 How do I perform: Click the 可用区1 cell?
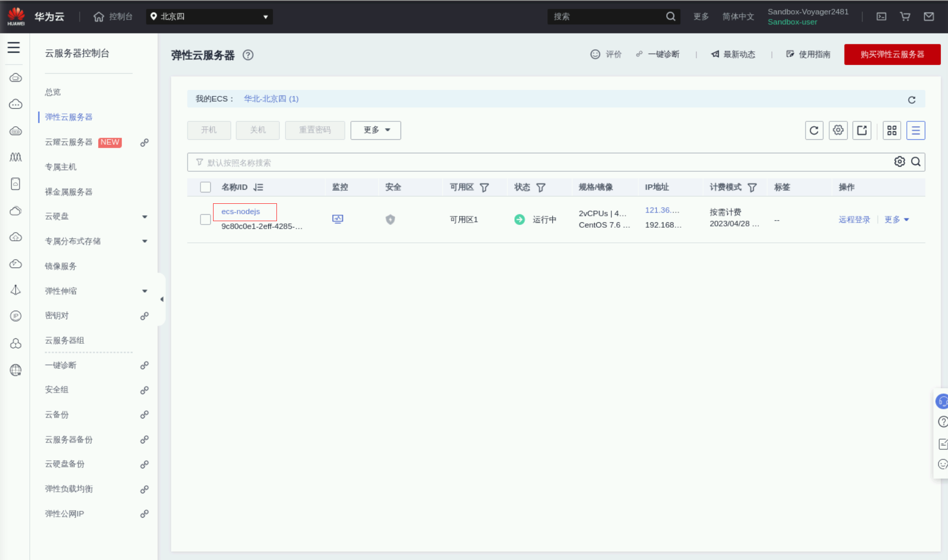464,220
